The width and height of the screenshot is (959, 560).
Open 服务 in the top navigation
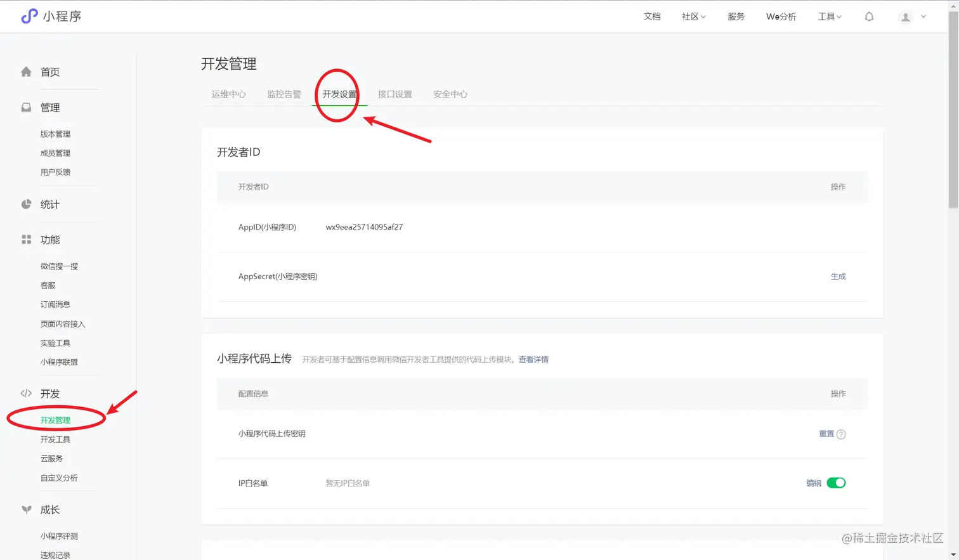click(736, 16)
